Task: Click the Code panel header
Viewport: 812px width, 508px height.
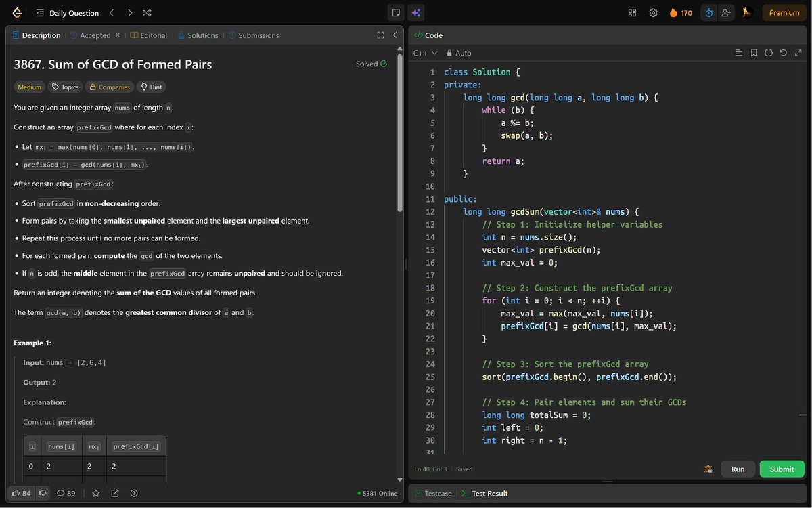Action: (428, 35)
